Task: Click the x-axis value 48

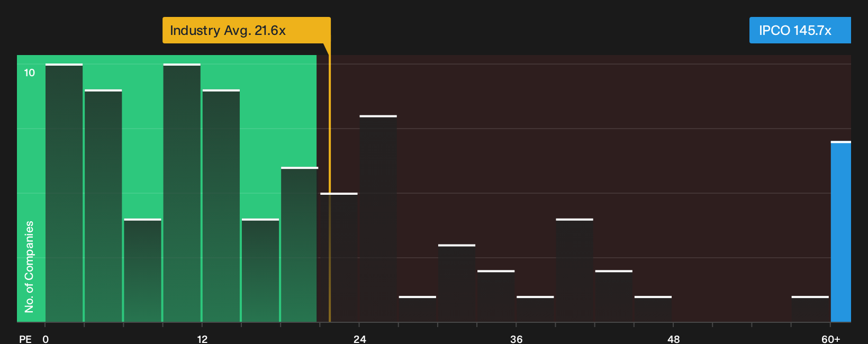Action: [673, 339]
